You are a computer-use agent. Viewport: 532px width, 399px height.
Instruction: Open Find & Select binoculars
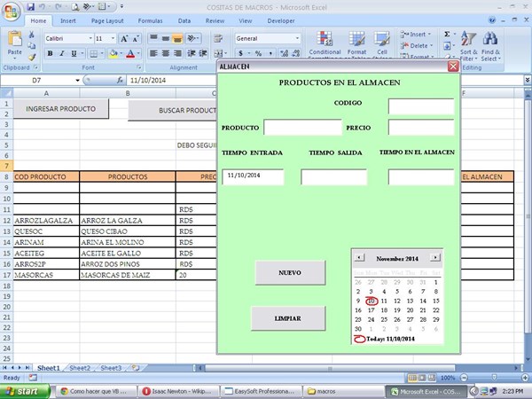click(x=490, y=46)
